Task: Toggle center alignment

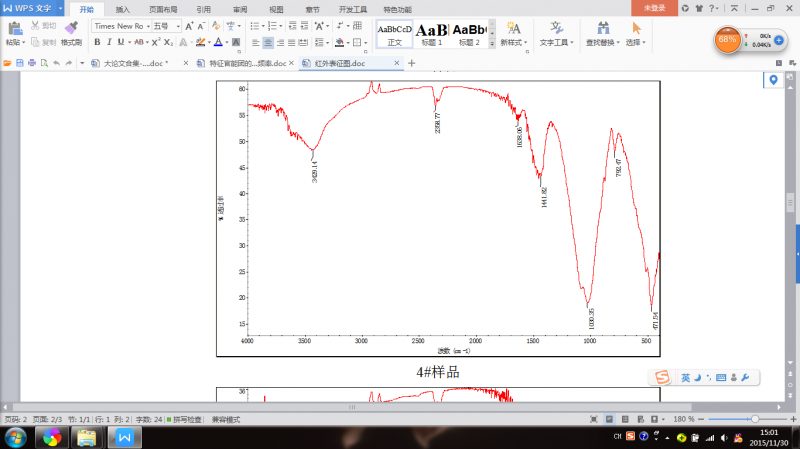Action: (x=268, y=42)
